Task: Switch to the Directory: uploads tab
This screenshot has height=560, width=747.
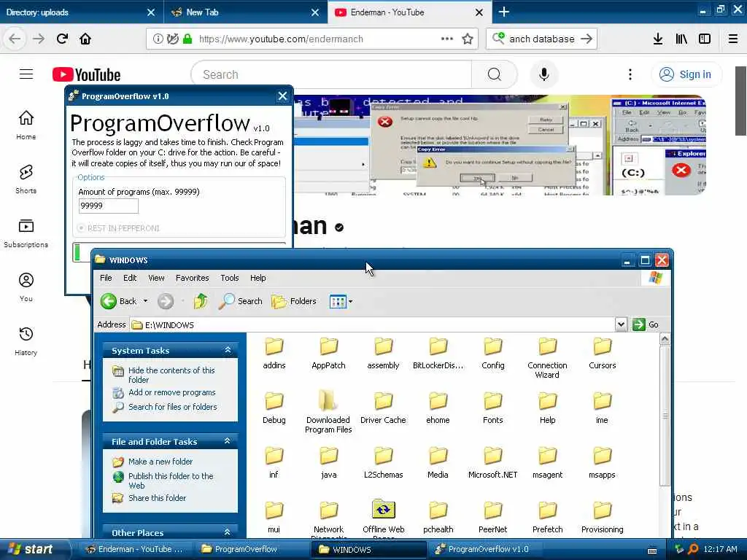Action: [x=81, y=12]
